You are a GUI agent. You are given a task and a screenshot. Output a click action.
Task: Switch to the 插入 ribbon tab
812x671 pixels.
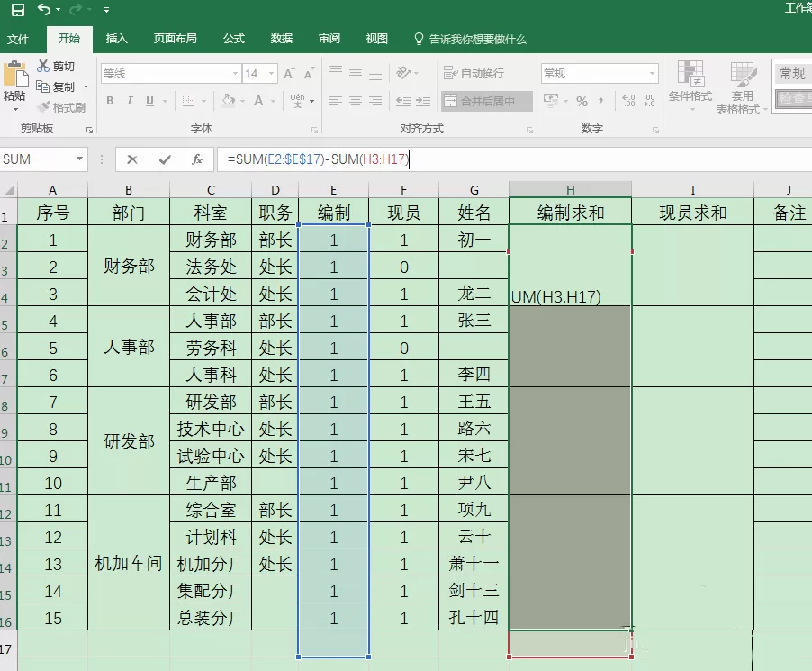pyautogui.click(x=116, y=39)
